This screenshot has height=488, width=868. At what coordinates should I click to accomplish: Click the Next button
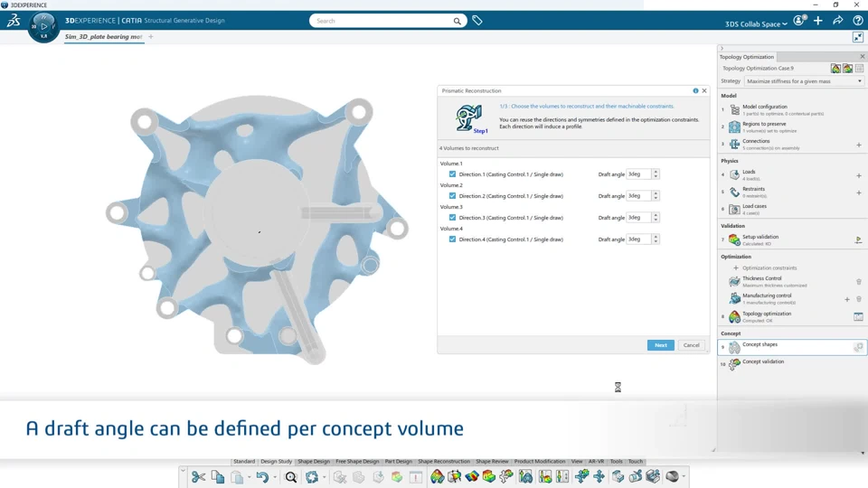[x=661, y=345]
